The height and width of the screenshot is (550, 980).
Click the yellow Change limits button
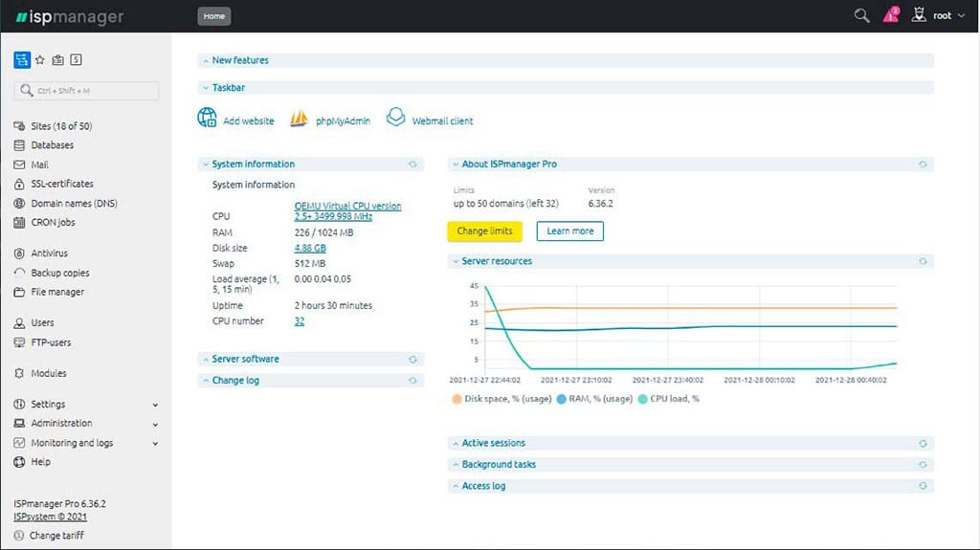tap(484, 231)
